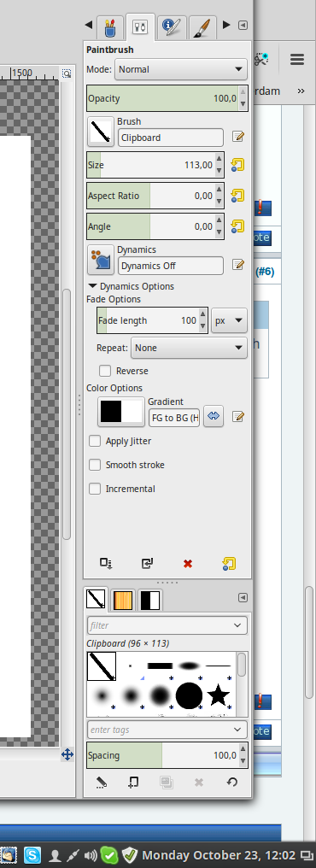This screenshot has height=868, width=316.
Task: Refresh the brushes list
Action: (232, 783)
